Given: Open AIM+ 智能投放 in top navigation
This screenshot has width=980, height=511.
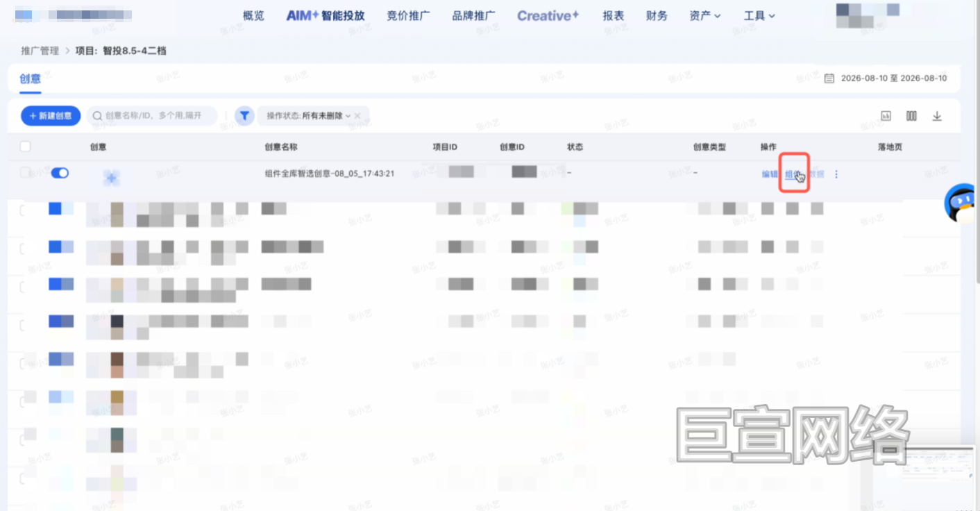Looking at the screenshot, I should click(326, 15).
